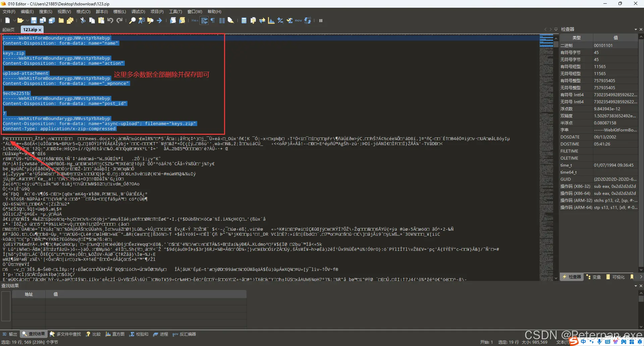Viewport: 644px width, 346px height.
Task: Click the Run Script toolbar icon
Action: [173, 20]
